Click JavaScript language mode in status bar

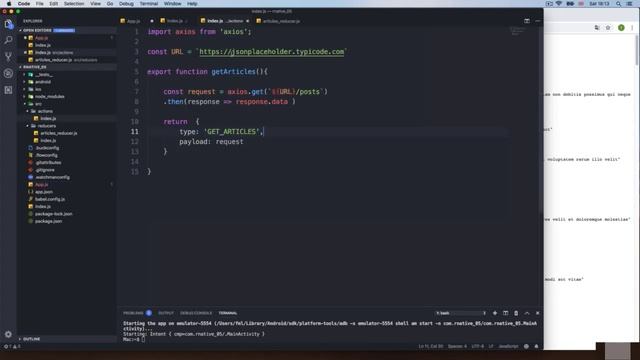pos(508,346)
